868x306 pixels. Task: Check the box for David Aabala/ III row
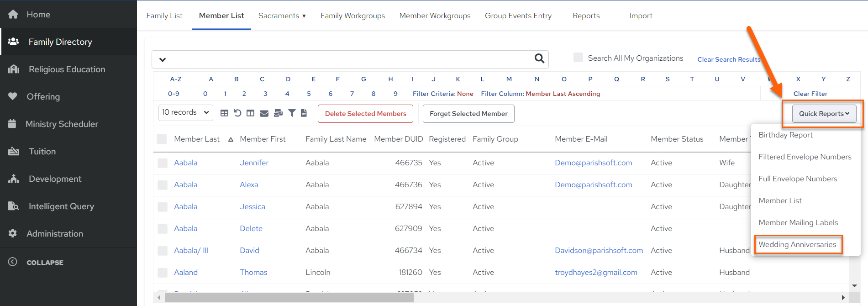163,251
